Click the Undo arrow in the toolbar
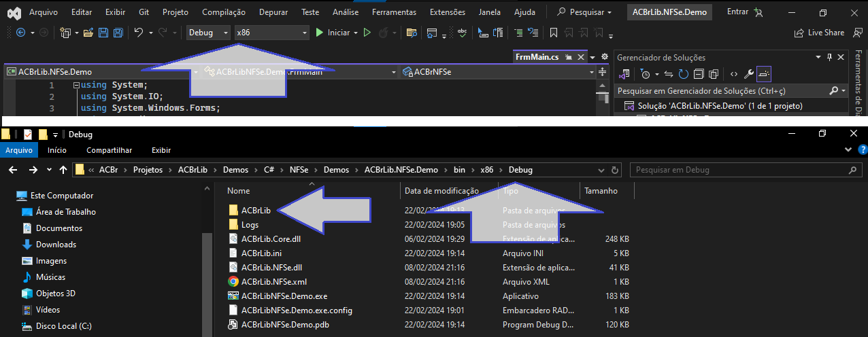The image size is (868, 337). coord(139,33)
